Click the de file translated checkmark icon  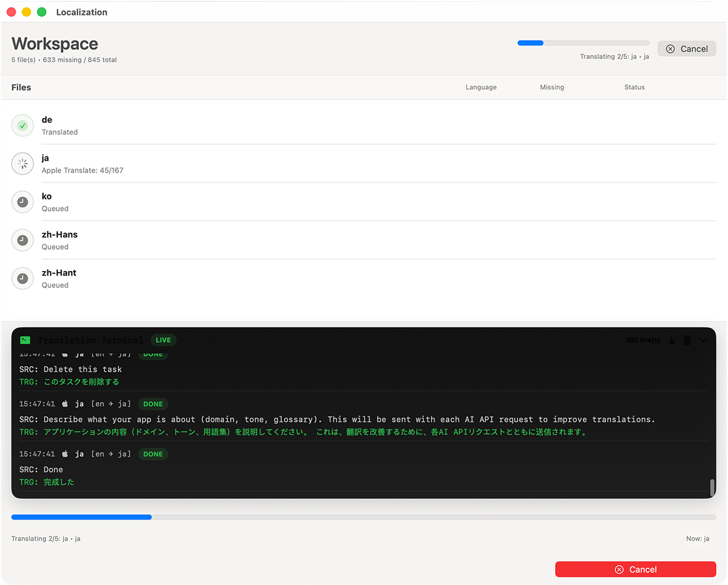[22, 125]
